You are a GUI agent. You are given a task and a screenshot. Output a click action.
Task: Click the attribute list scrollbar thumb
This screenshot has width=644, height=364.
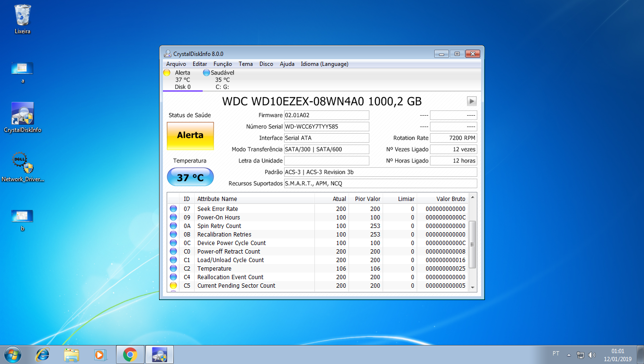click(472, 245)
